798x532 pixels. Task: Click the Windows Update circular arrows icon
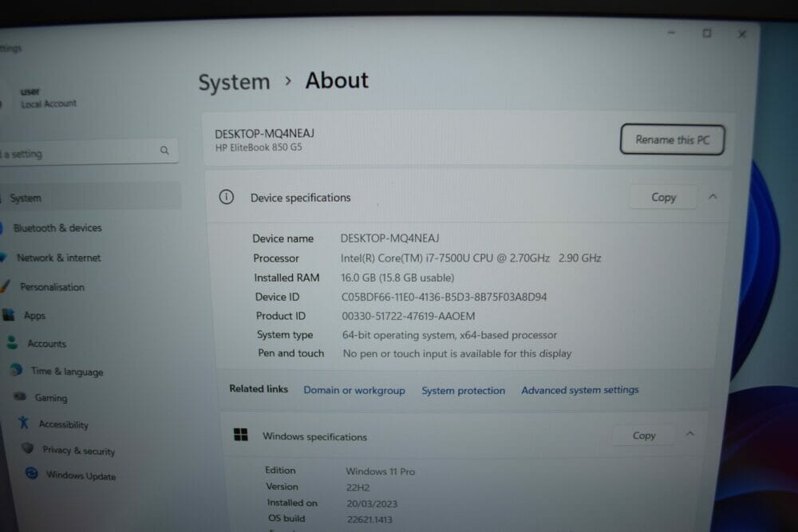click(x=32, y=473)
